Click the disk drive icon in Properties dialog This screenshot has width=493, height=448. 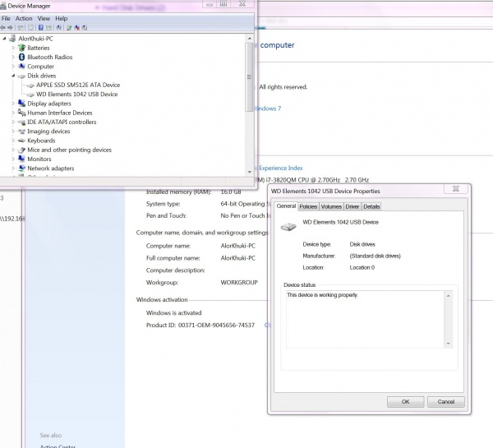(x=288, y=227)
